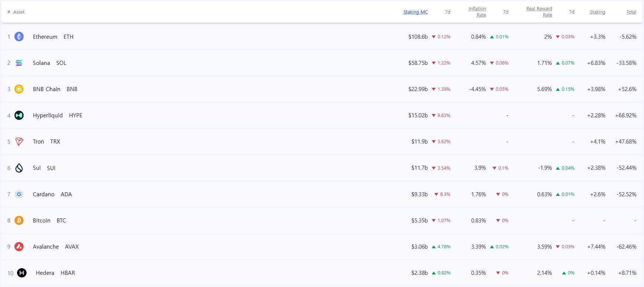This screenshot has height=287, width=644.
Task: Click the Ethereum logo icon
Action: pos(19,37)
